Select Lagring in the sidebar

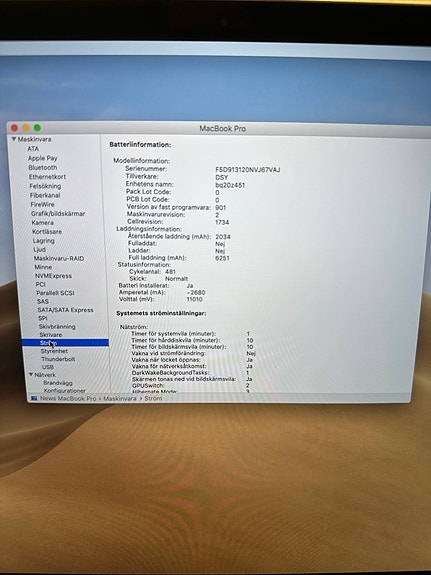pos(43,241)
